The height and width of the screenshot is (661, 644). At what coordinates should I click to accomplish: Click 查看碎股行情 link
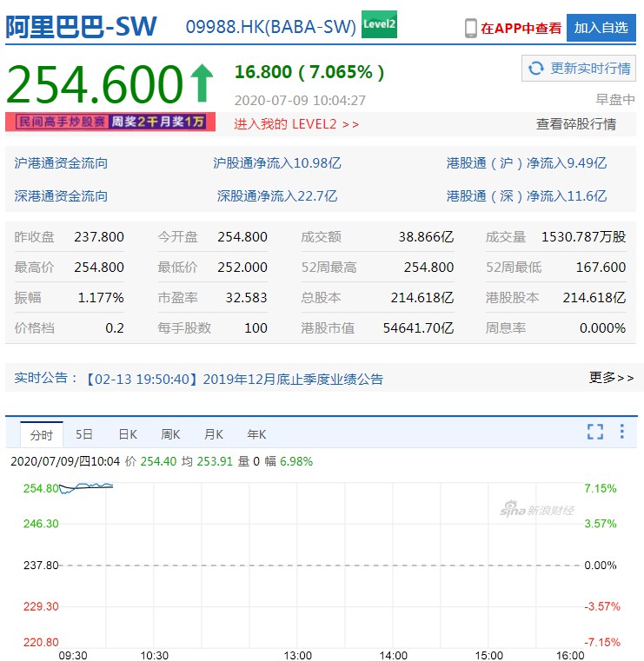click(x=575, y=124)
